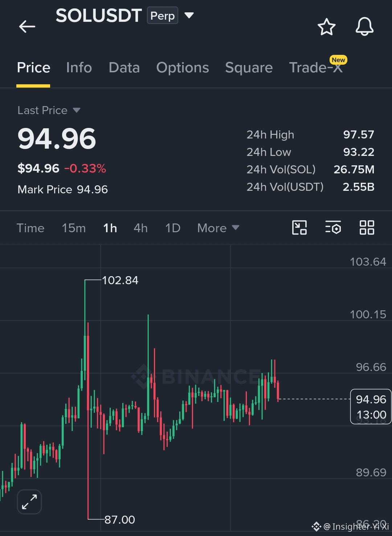
Task: Tap the 24h Low value 93.22
Action: (359, 152)
